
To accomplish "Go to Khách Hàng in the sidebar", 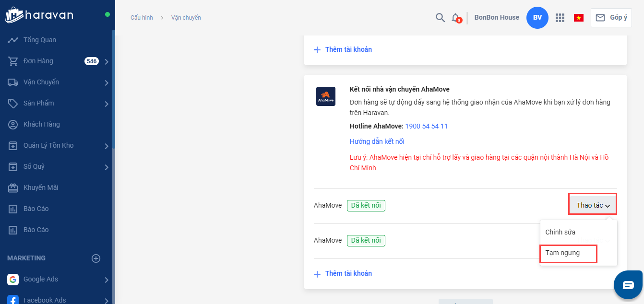I will [x=41, y=124].
